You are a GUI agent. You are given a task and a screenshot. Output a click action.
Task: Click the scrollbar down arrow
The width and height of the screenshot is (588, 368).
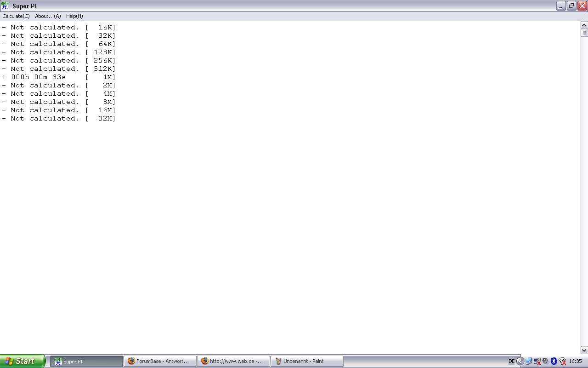pyautogui.click(x=584, y=351)
